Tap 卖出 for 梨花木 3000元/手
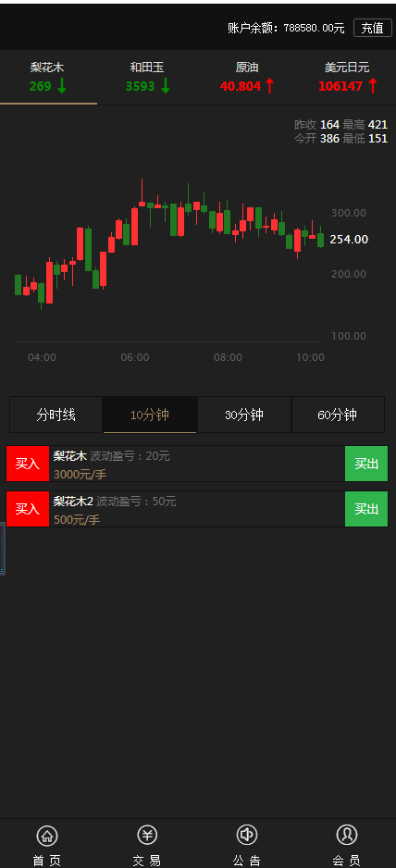Screen dimensions: 396x868 [366, 464]
